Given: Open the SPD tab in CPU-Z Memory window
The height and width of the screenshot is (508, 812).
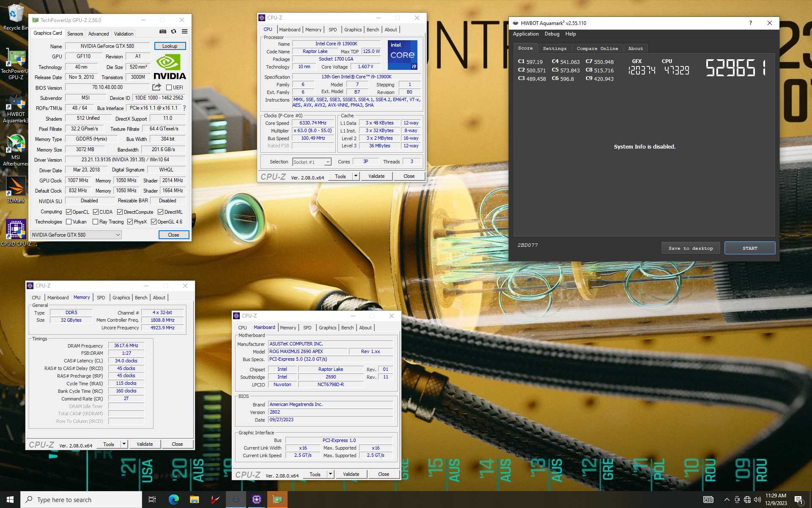Looking at the screenshot, I should (x=101, y=298).
